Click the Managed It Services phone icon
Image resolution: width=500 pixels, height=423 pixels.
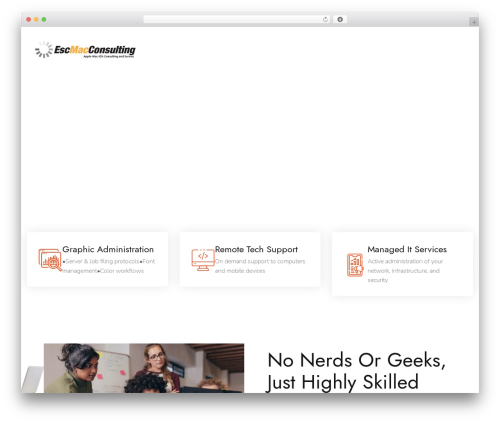click(355, 265)
